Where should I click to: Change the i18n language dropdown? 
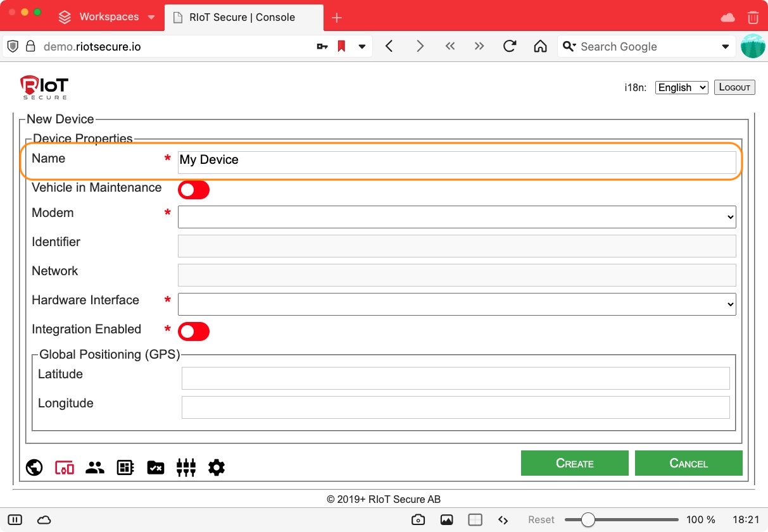point(681,88)
